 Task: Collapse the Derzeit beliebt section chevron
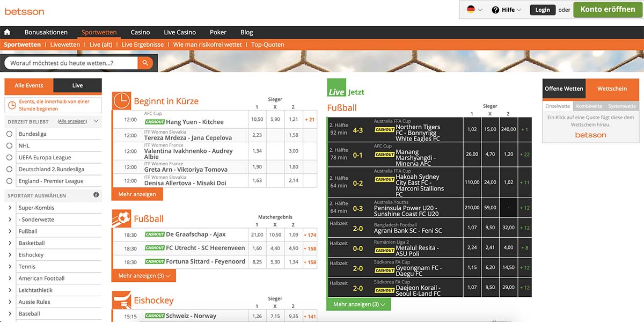(x=96, y=121)
